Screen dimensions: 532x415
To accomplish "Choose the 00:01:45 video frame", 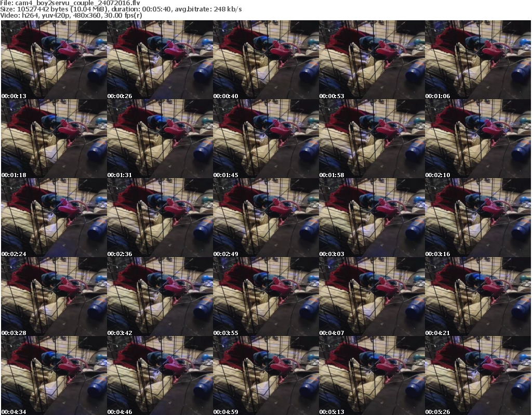I will click(x=265, y=139).
